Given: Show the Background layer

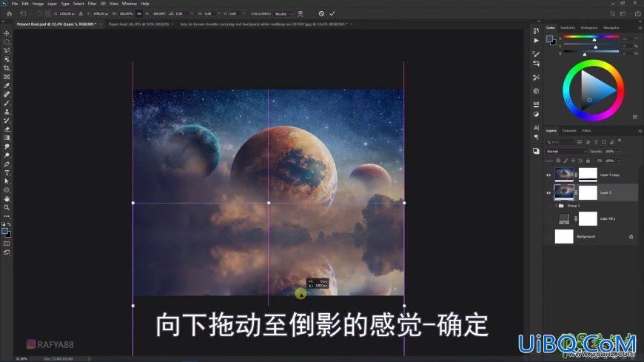Looking at the screenshot, I should pyautogui.click(x=549, y=237).
